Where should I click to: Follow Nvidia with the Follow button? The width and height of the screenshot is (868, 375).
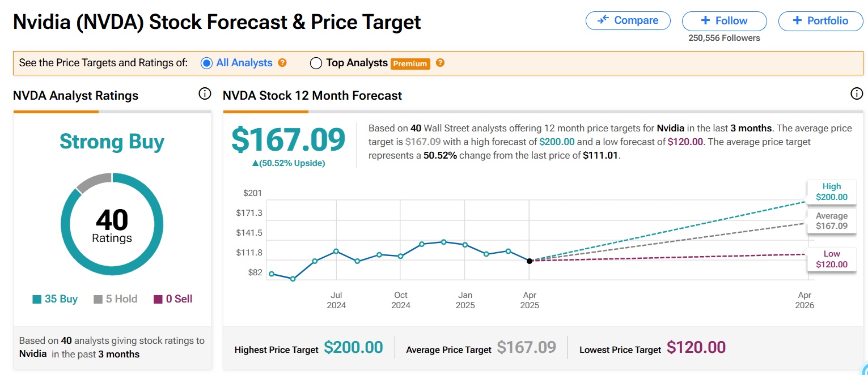724,21
